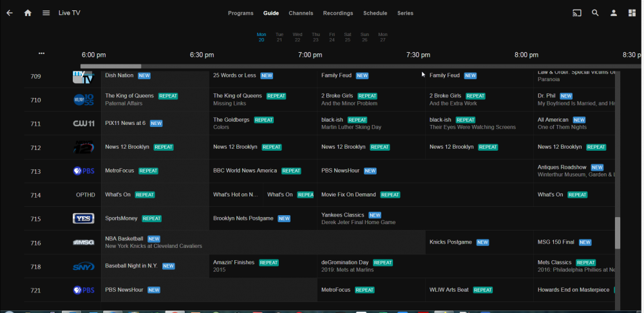The image size is (644, 313).
Task: Jump to Thu 23 in the guide
Action: click(x=316, y=37)
